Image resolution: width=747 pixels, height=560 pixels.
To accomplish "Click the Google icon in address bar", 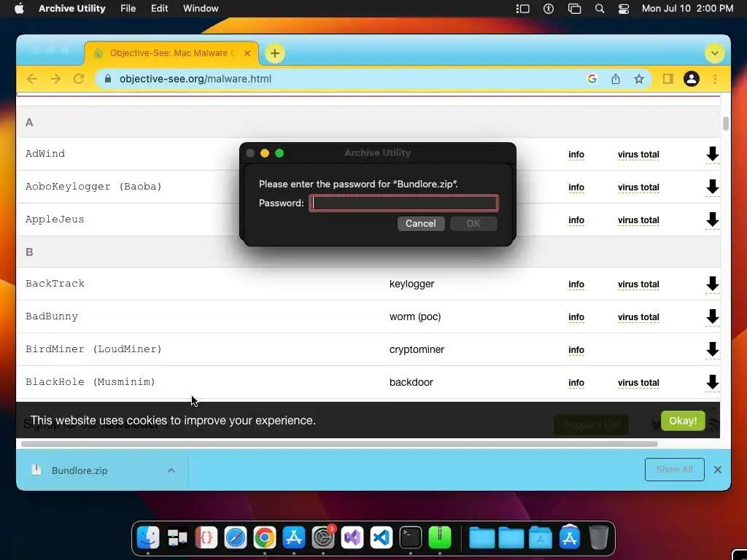I will pos(592,79).
